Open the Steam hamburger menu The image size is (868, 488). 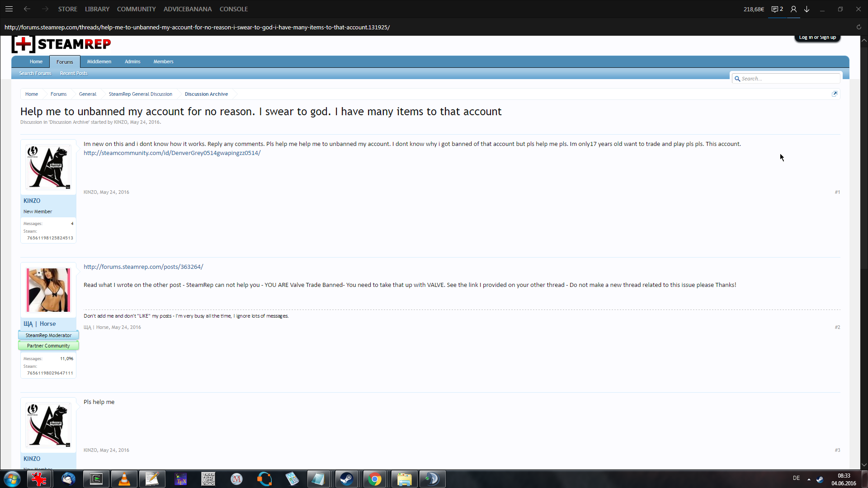9,9
